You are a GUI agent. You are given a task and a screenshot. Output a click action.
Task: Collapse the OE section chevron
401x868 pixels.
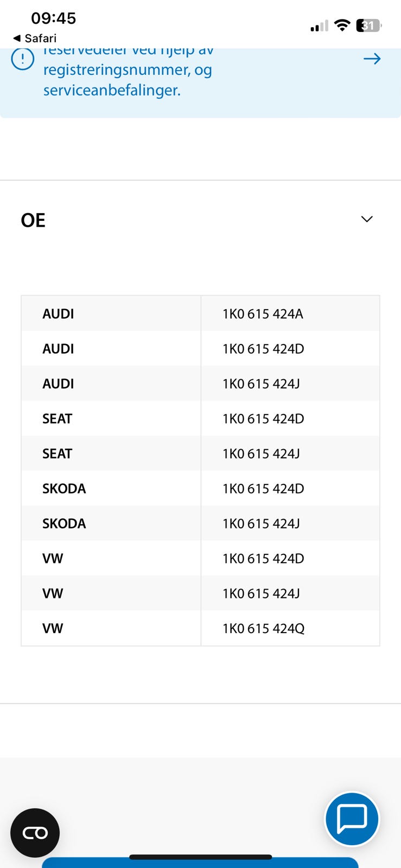[367, 219]
